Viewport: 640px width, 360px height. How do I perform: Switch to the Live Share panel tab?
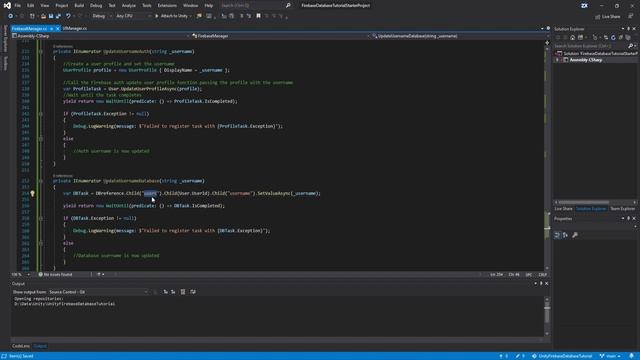(x=564, y=209)
